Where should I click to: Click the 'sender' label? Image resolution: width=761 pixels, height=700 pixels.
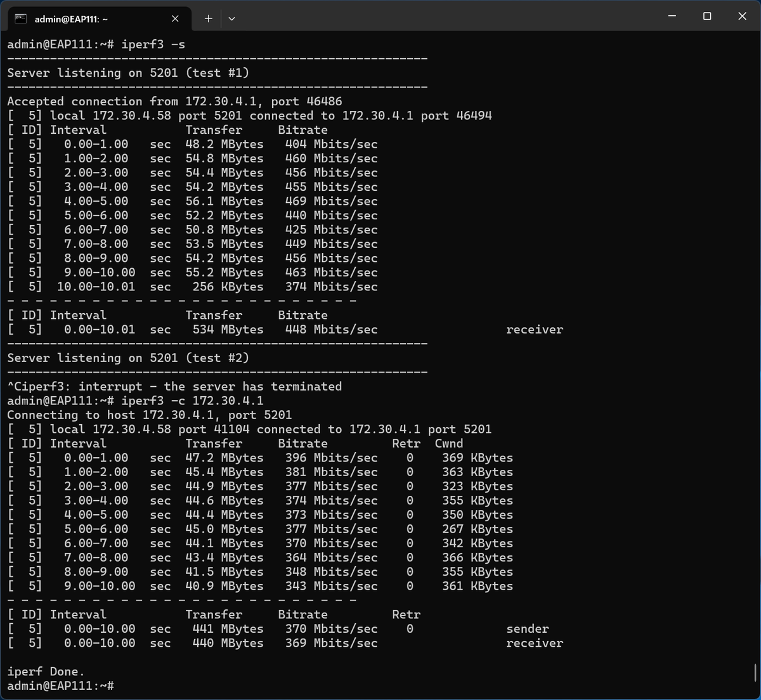click(x=528, y=629)
